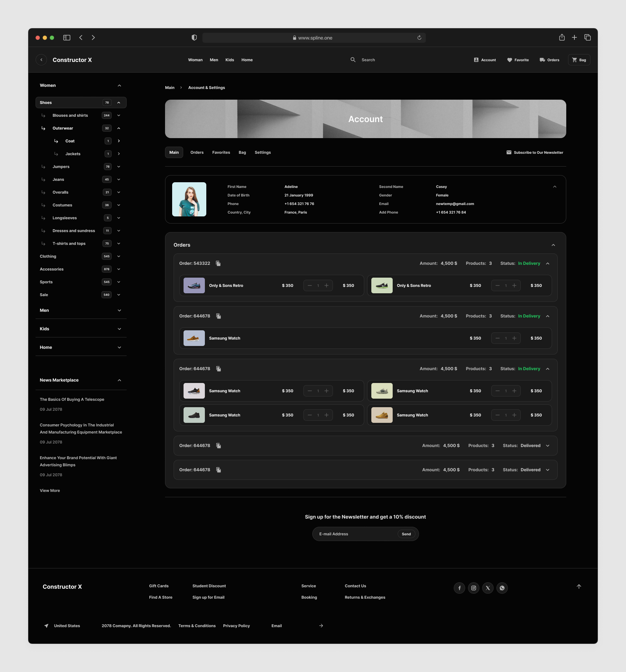This screenshot has width=626, height=672.
Task: Open the Terms & Conditions link
Action: pos(197,626)
